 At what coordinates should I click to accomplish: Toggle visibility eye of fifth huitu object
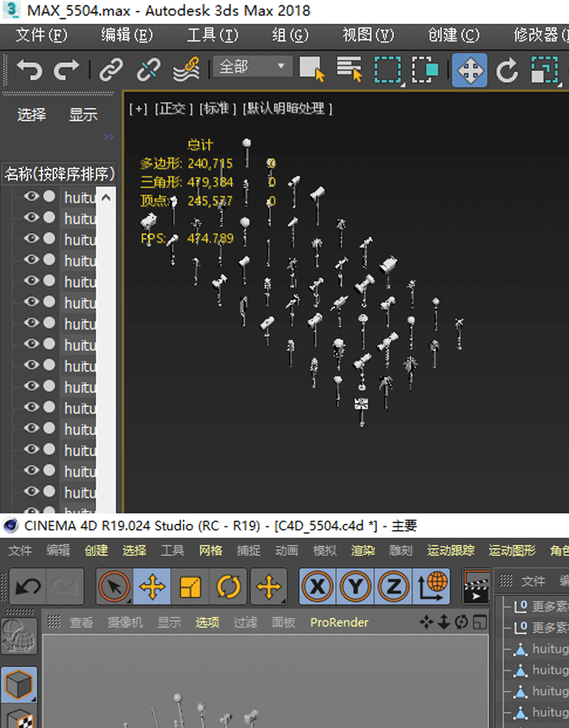pyautogui.click(x=32, y=281)
